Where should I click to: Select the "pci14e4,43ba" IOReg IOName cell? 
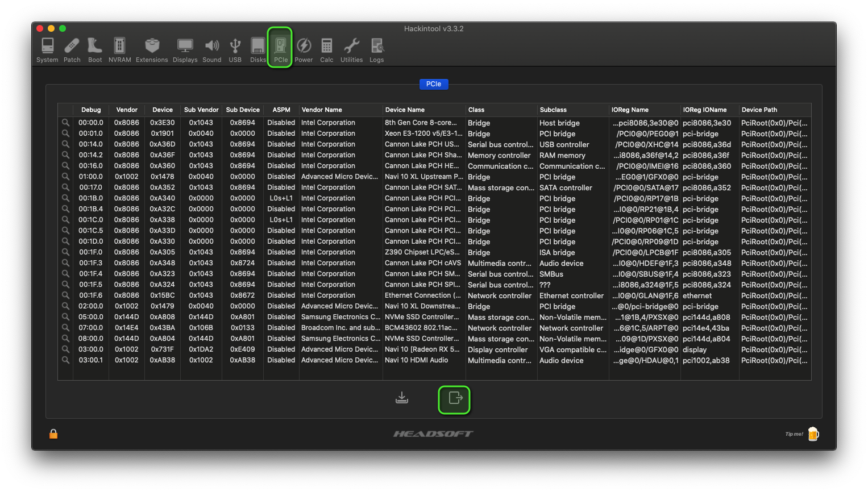pos(706,328)
